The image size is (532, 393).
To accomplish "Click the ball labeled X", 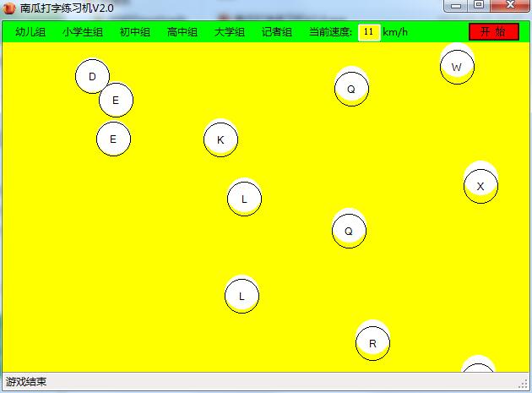I will click(x=480, y=186).
